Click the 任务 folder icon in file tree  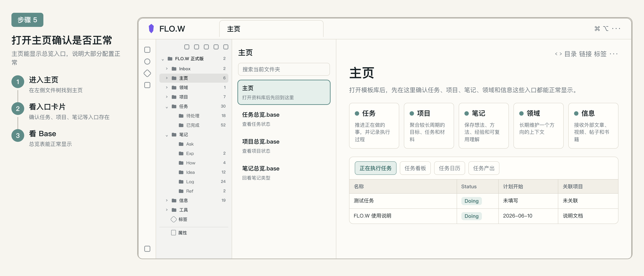pyautogui.click(x=174, y=106)
